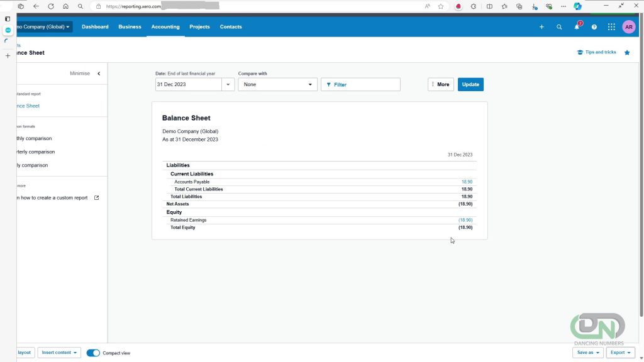Open the date picker dropdown arrow
This screenshot has width=644, height=362.
pyautogui.click(x=228, y=85)
